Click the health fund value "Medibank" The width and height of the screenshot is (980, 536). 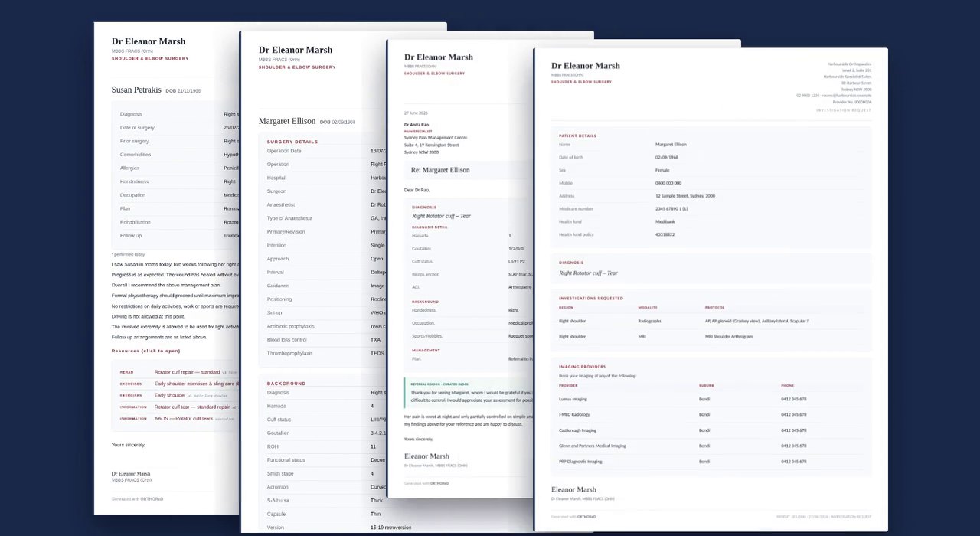coord(665,221)
